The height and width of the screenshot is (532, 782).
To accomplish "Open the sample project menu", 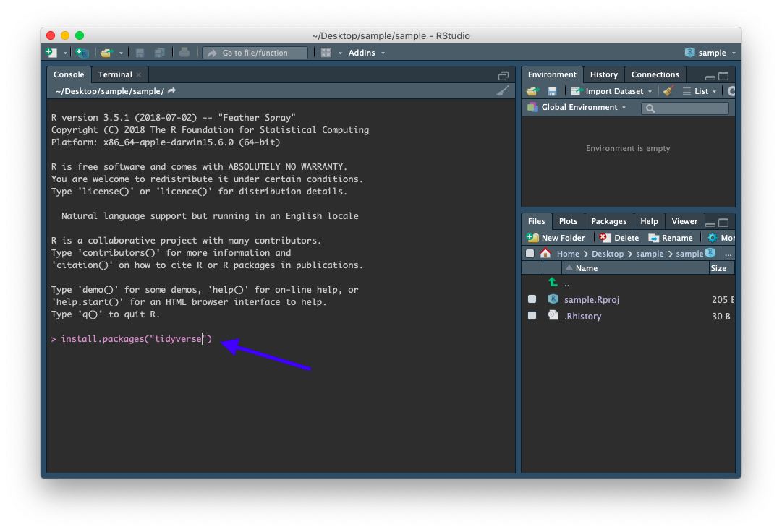I will (x=710, y=53).
